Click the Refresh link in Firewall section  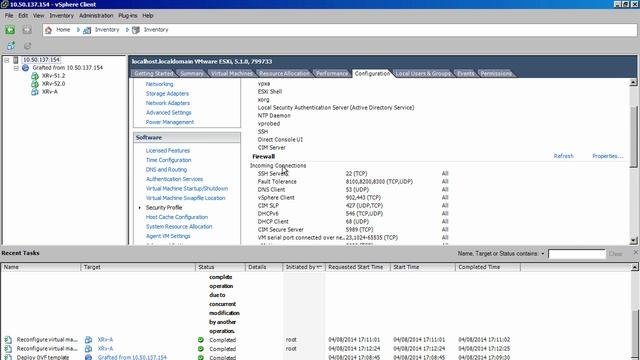pyautogui.click(x=563, y=156)
